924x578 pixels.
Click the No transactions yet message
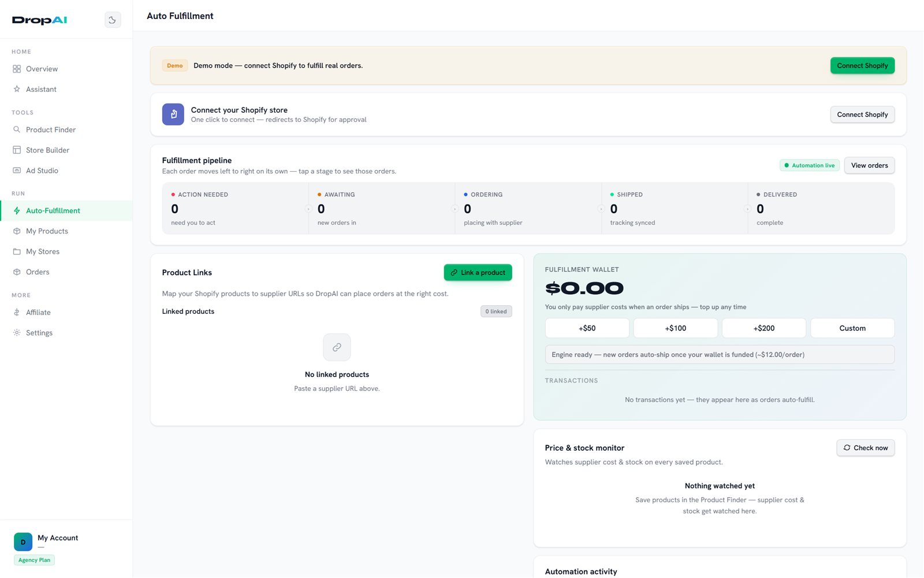(x=720, y=400)
